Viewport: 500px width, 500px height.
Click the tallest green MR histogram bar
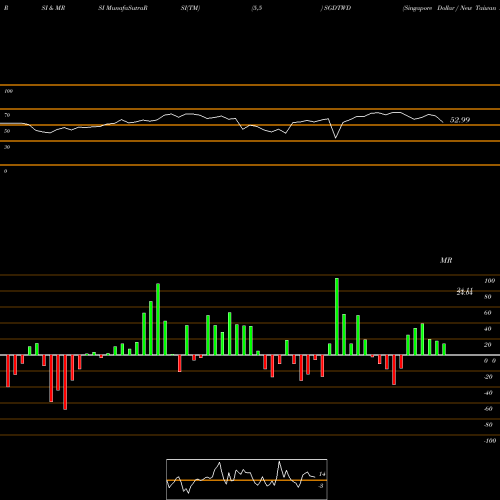point(337,316)
